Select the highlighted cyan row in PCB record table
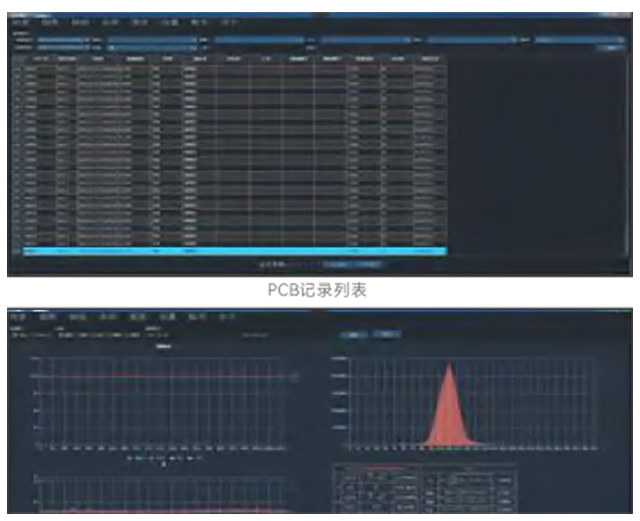This screenshot has width=640, height=521. (x=228, y=250)
